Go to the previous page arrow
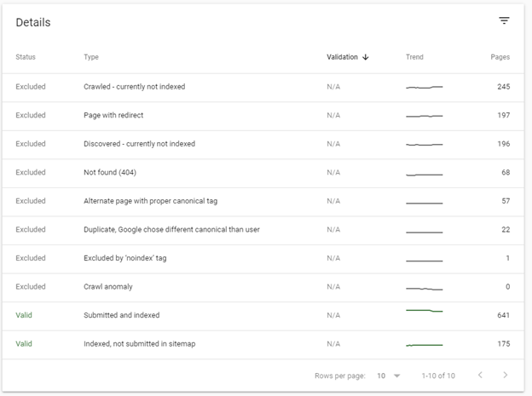Screen dimensions: 532x396 (479, 376)
